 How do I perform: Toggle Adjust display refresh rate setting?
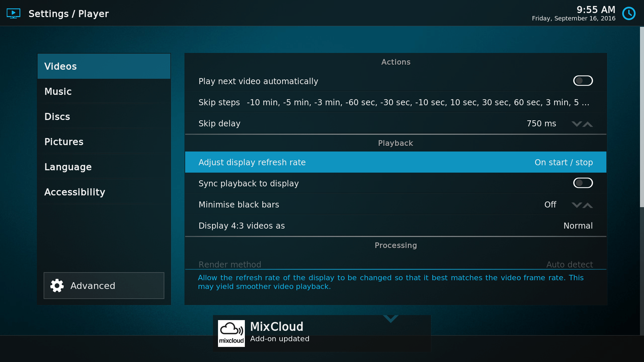396,162
